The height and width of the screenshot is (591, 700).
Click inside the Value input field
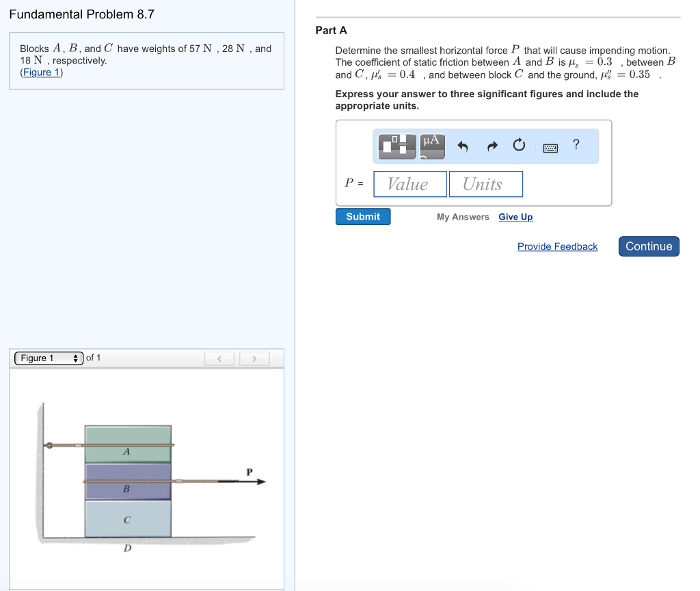pos(409,183)
